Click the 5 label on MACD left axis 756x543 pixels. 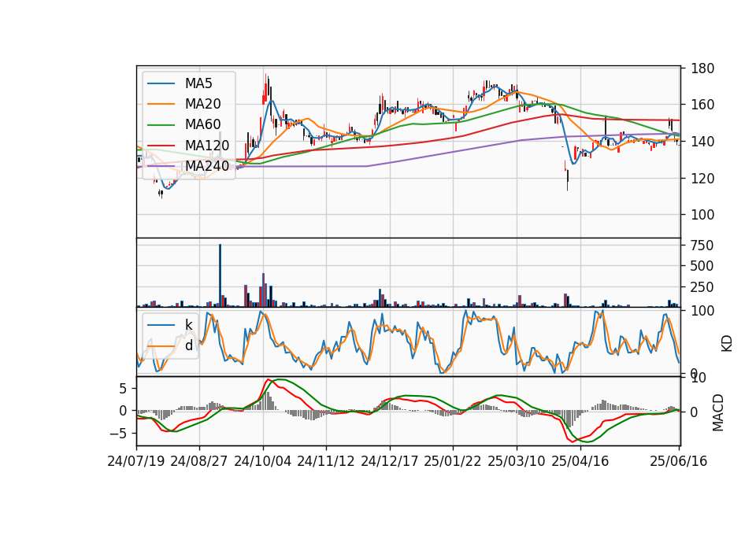pos(123,388)
